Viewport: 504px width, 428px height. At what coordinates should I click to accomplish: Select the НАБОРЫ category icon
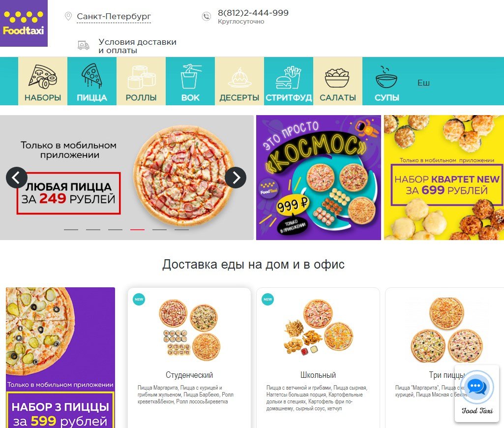[43, 81]
